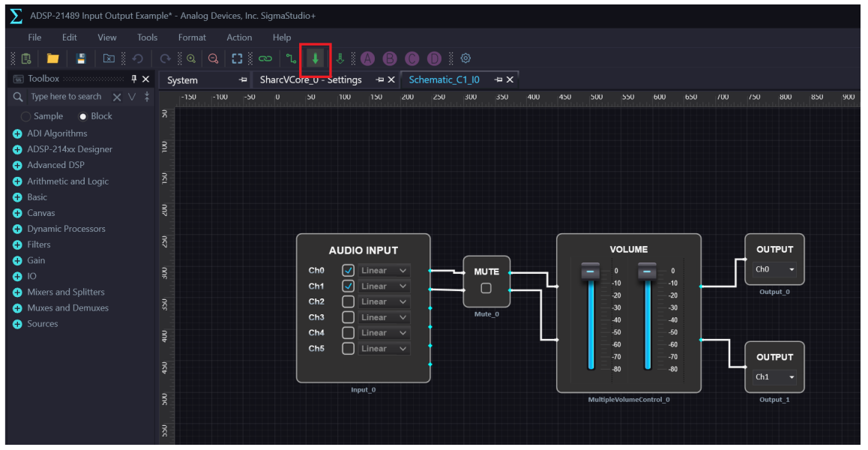
Task: Enable the Ch4 audio input checkbox
Action: pyautogui.click(x=349, y=332)
